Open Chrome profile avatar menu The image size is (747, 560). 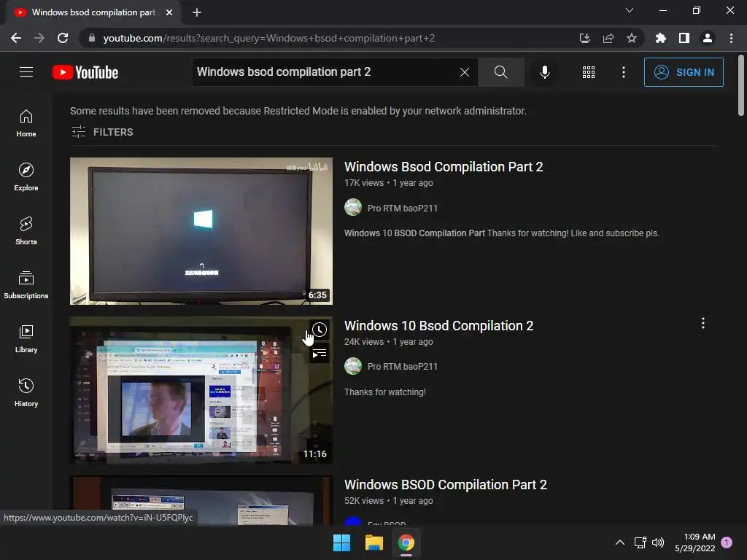(x=707, y=38)
